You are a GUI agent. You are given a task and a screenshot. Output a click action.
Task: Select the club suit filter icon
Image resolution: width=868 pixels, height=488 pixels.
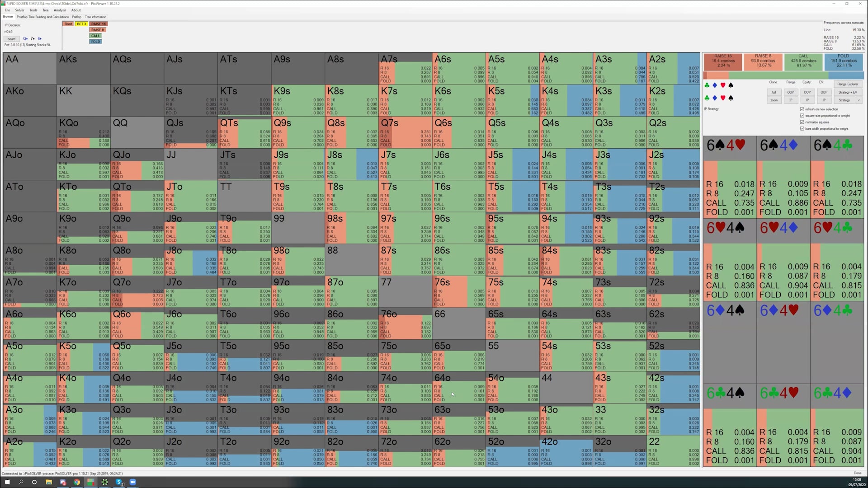coord(707,85)
